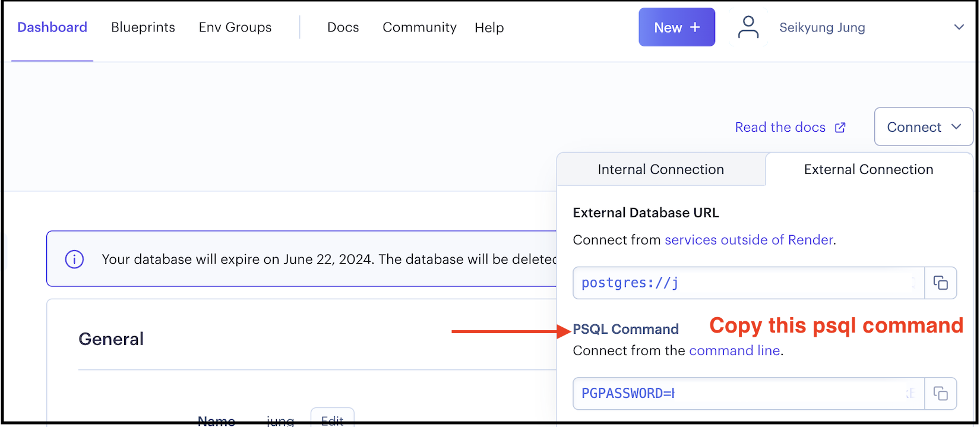Click the info icon in expiry notice
This screenshot has height=427, width=980.
tap(74, 260)
